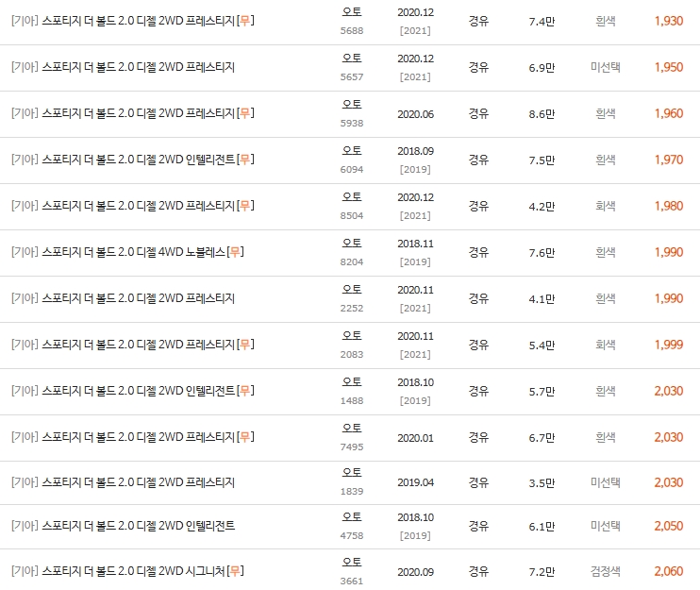Click the 1,960 price

coord(669,113)
